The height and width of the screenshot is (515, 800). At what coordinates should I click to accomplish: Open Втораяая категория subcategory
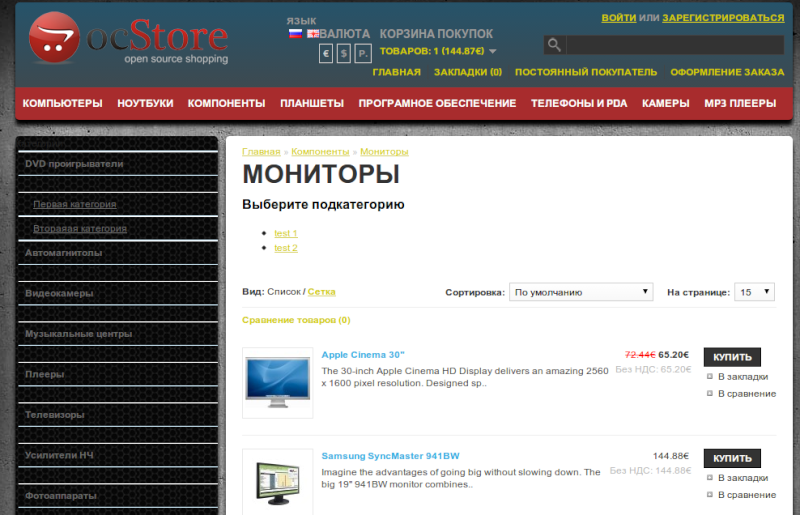click(x=80, y=229)
